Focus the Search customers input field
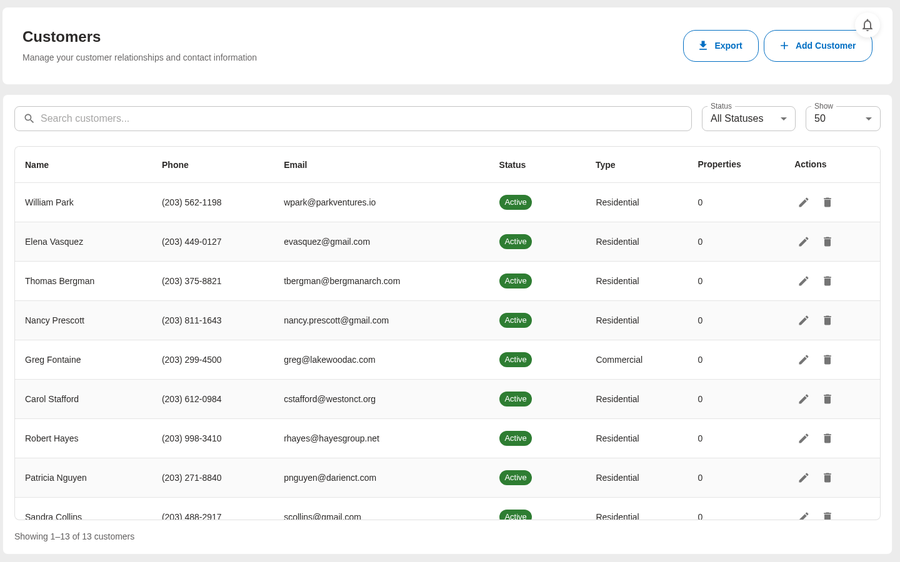This screenshot has width=900, height=562. tap(360, 119)
